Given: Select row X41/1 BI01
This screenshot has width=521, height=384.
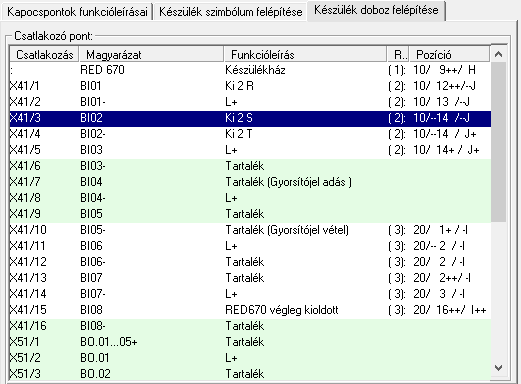Looking at the screenshot, I should pos(250,86).
